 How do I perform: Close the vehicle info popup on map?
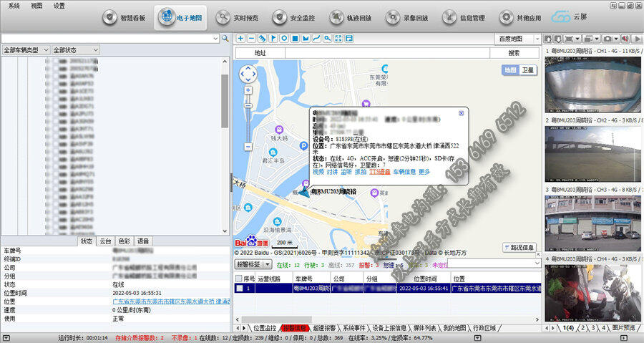click(x=462, y=112)
